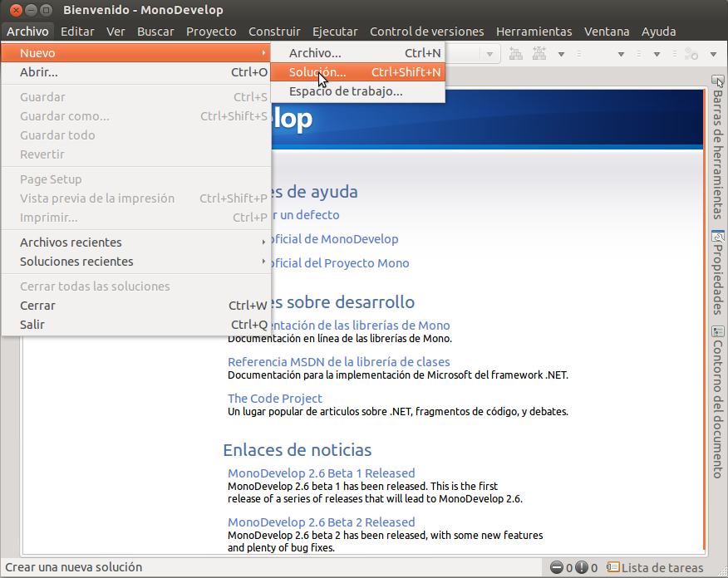Click the Rebuild all toolbar icon

pos(539,54)
